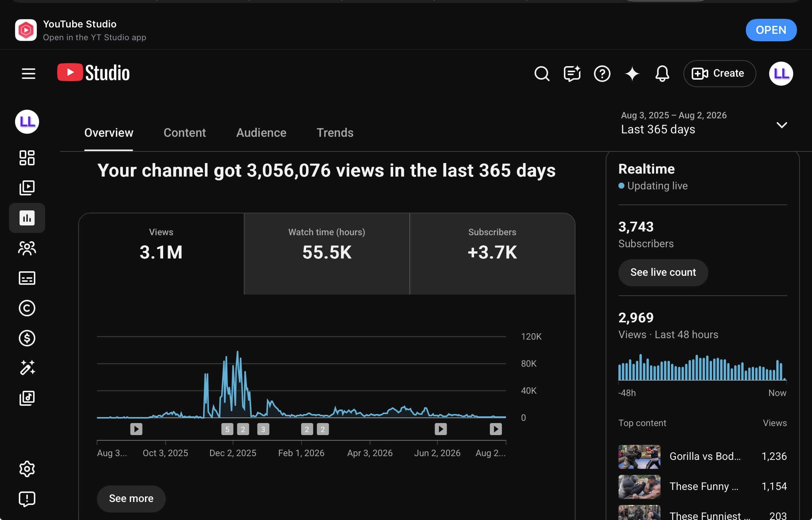Click the chart marker showing 5 videos
This screenshot has width=812, height=520.
pos(227,429)
